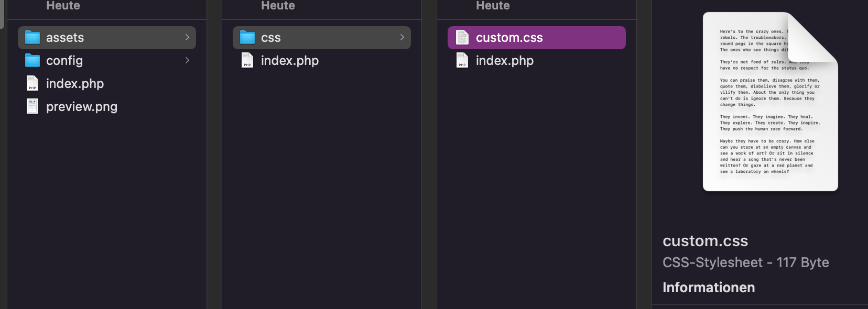
Task: Click the preview.png image file icon
Action: (32, 107)
